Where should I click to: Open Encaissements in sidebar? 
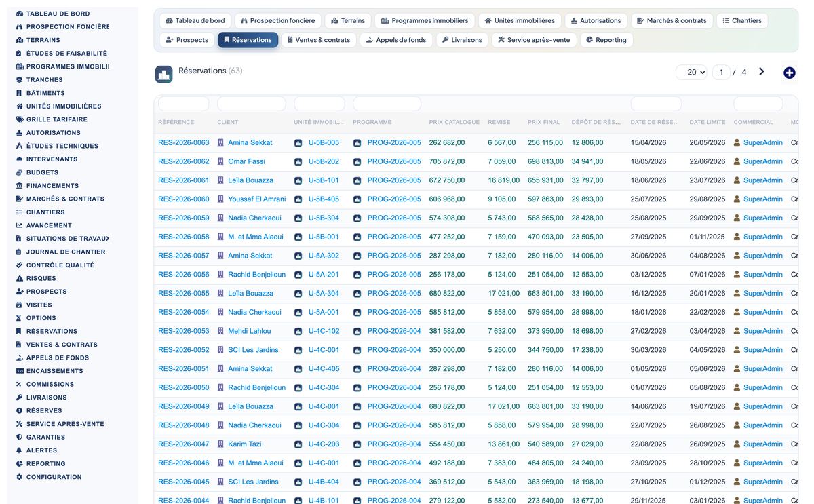50,371
